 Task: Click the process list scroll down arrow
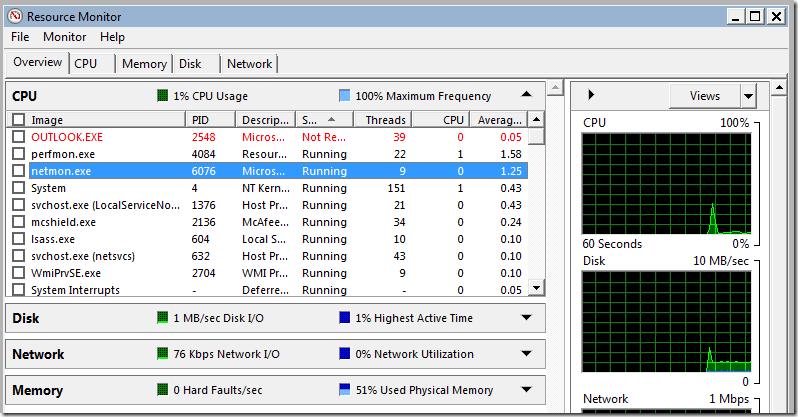coord(536,288)
